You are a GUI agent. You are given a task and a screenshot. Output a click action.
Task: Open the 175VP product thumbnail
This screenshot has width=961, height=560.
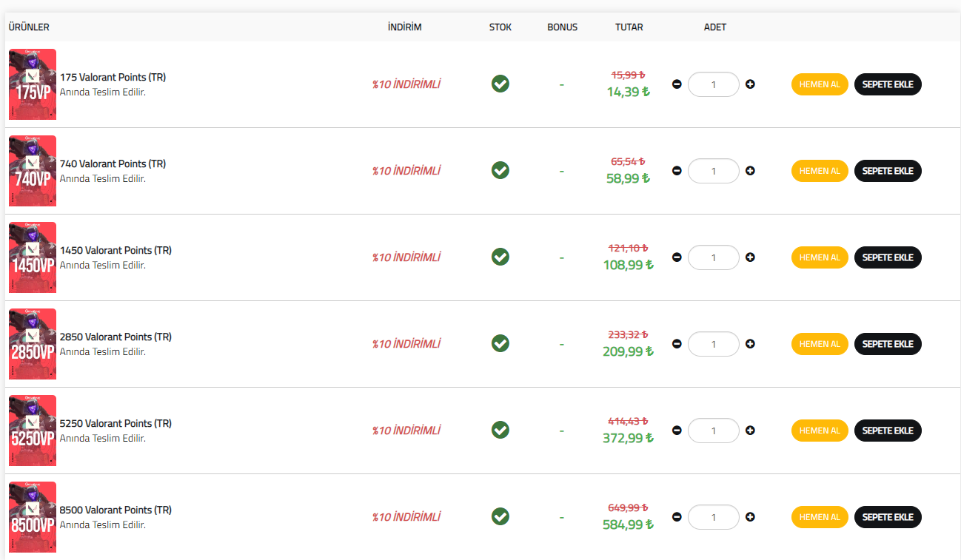coord(33,84)
